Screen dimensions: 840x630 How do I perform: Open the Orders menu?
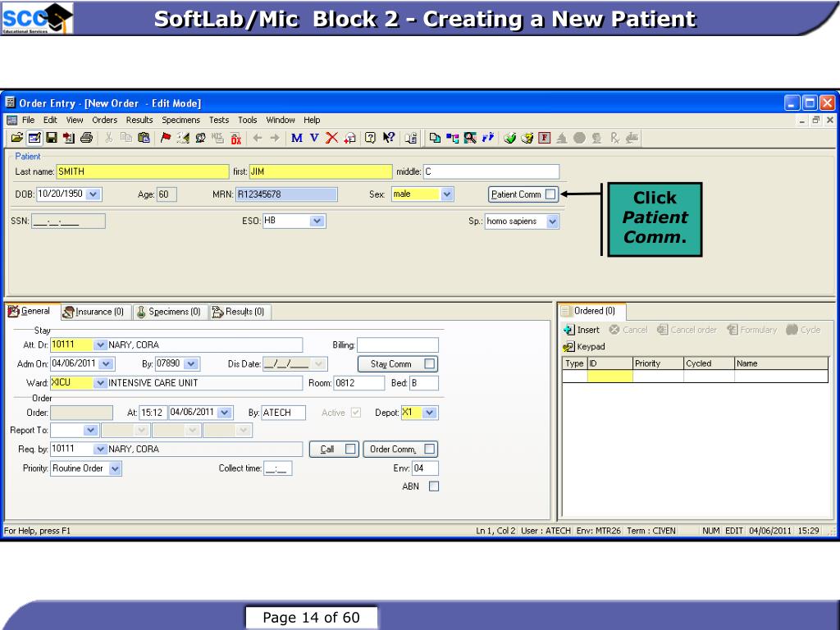pos(104,120)
